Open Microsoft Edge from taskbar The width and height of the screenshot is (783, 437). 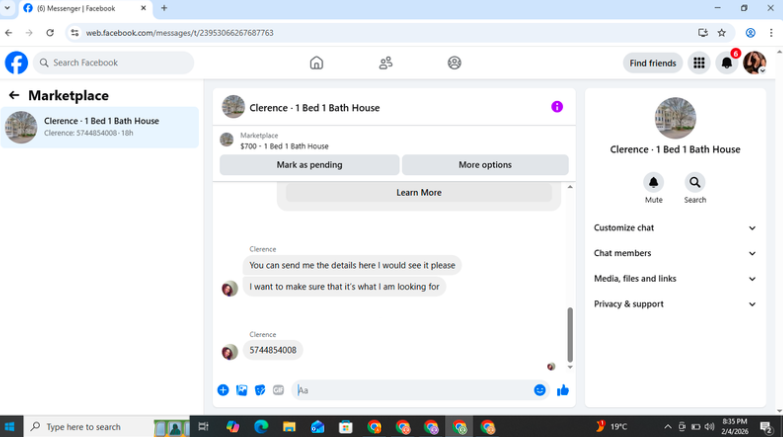click(261, 427)
